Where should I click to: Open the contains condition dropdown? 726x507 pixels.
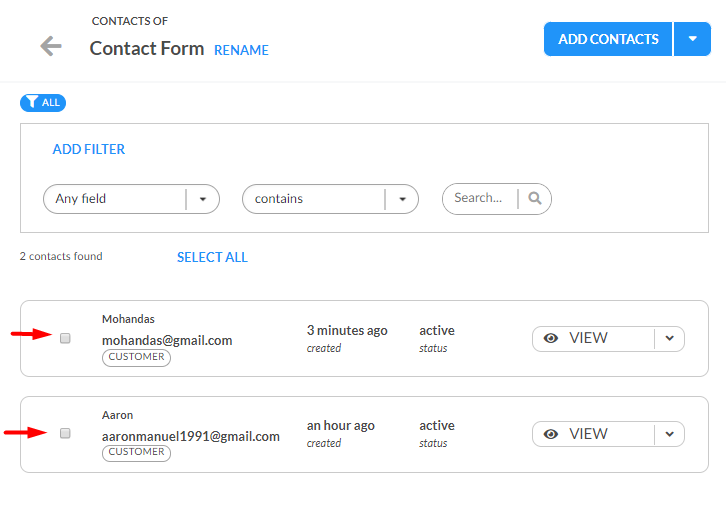pyautogui.click(x=331, y=199)
